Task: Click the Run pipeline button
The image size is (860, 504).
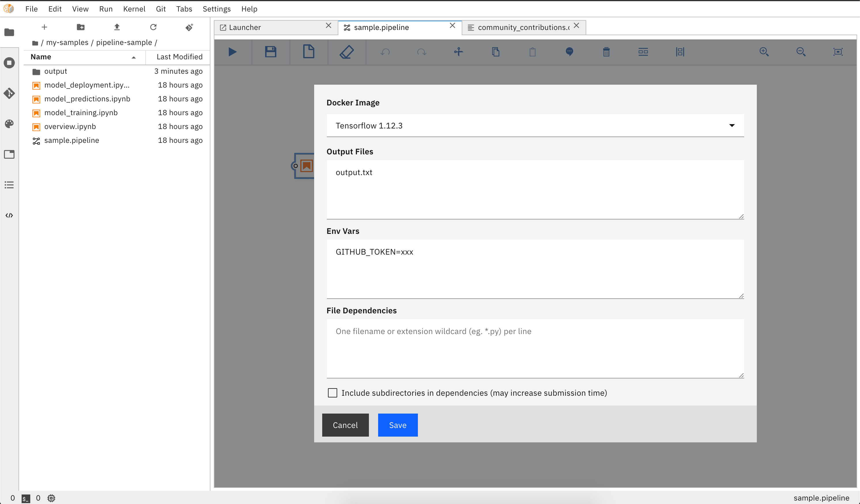Action: coord(233,52)
